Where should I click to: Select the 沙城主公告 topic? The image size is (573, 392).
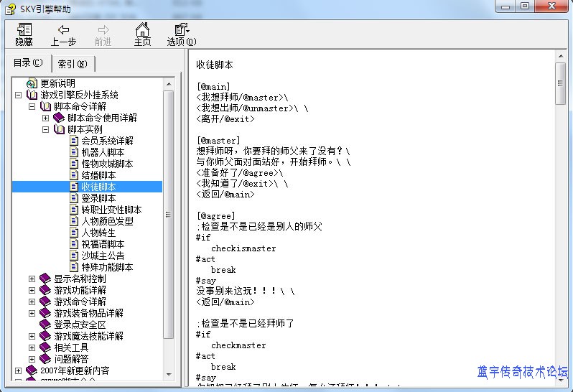click(103, 256)
